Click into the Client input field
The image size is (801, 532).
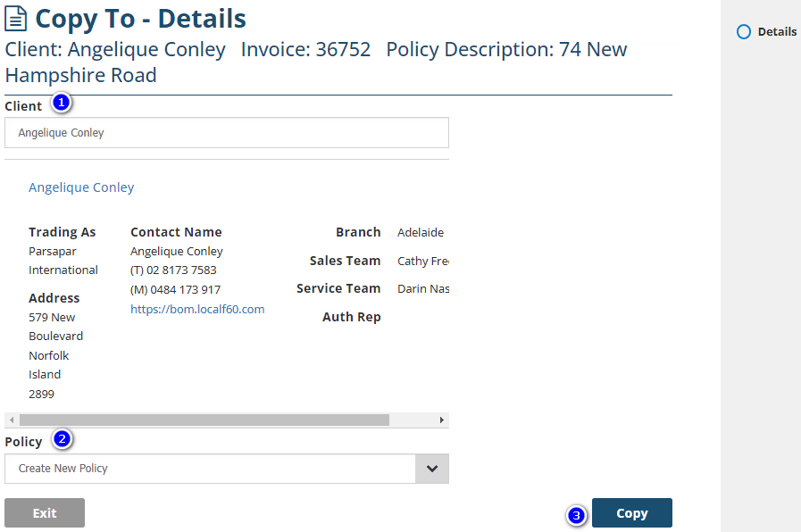tap(226, 133)
